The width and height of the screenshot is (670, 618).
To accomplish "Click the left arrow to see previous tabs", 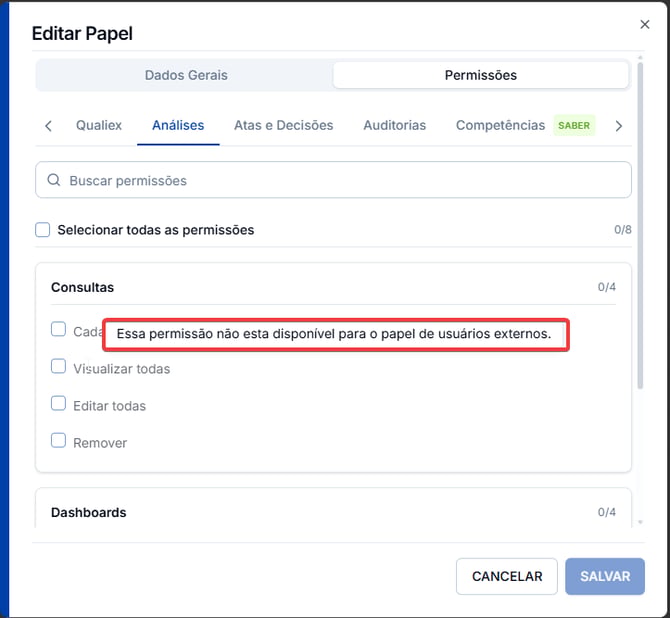I will tap(48, 126).
